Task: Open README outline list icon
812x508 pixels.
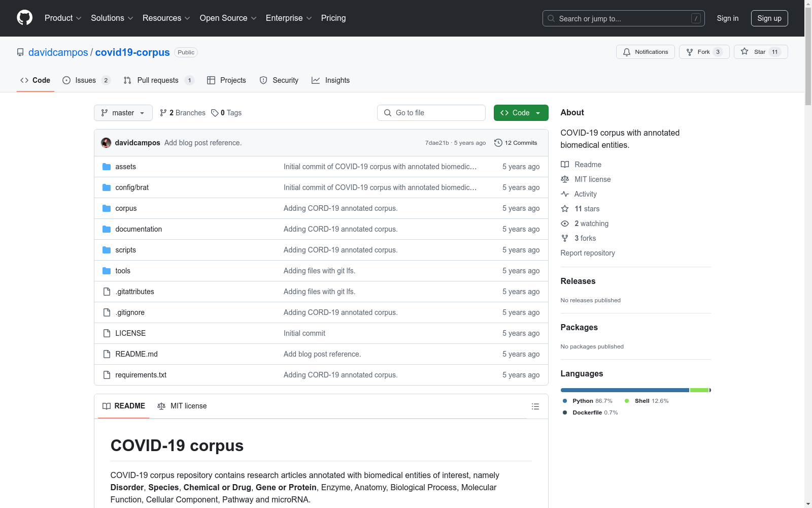Action: [535, 406]
